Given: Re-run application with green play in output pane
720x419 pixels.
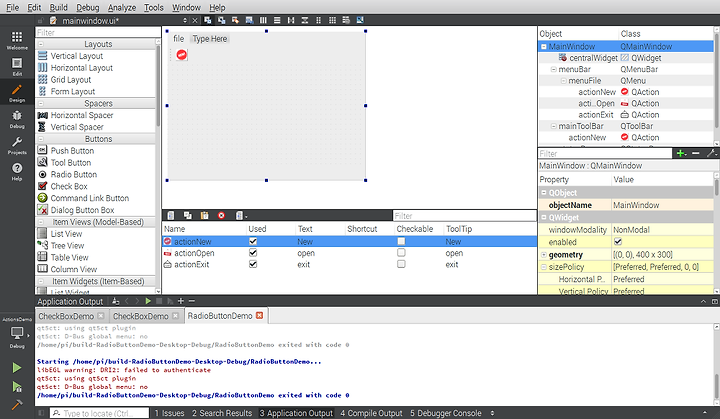Looking at the screenshot, I should (148, 301).
